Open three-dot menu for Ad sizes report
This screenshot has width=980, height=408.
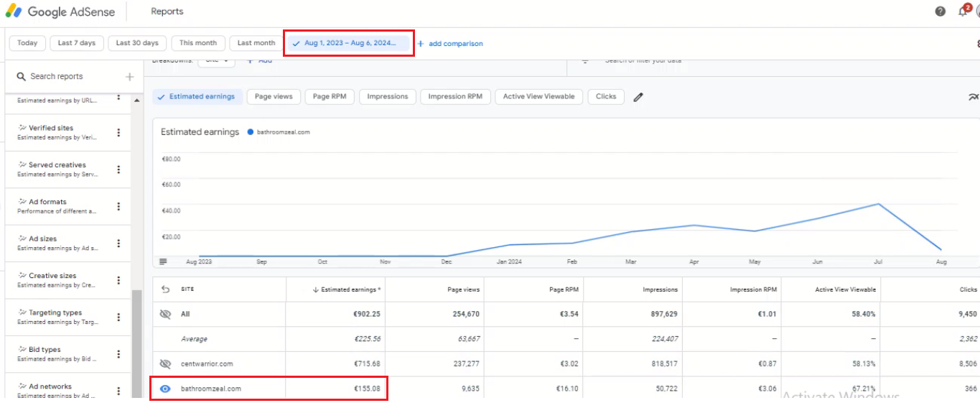coord(118,244)
